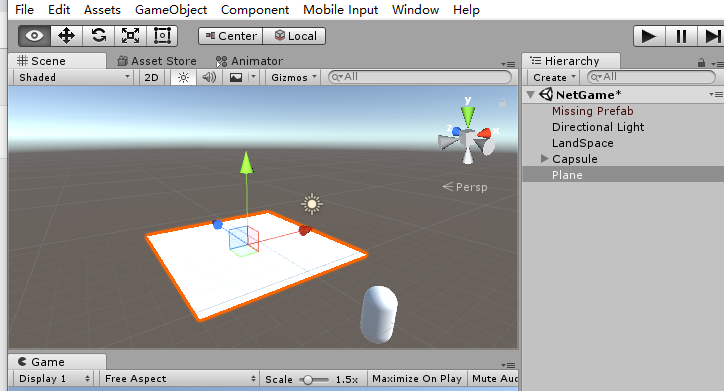Viewport: 724px width, 391px height.
Task: Open the Component menu
Action: 255,10
